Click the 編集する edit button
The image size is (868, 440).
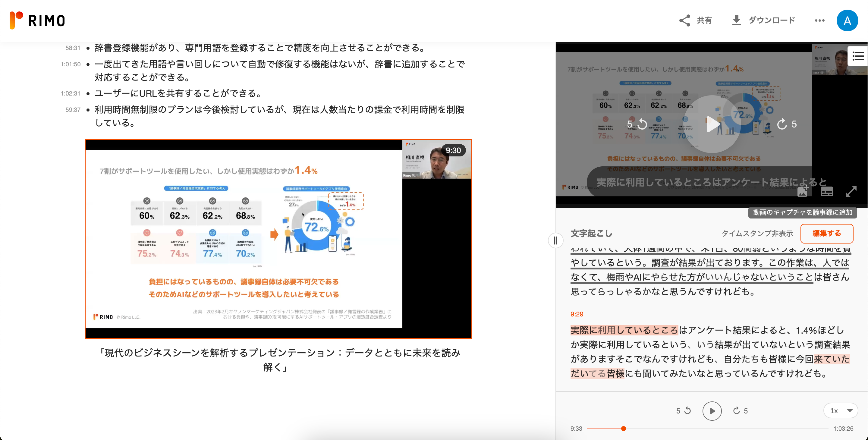pos(826,234)
